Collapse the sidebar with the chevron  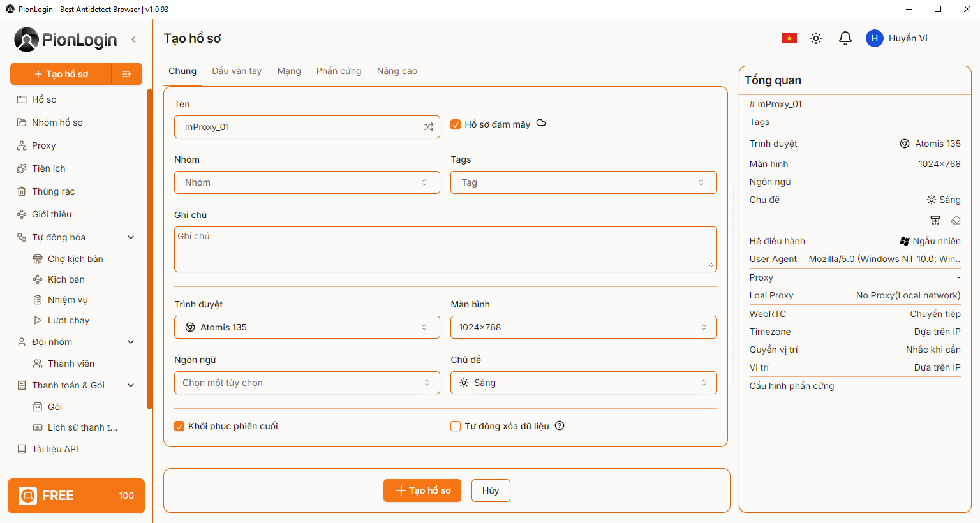(133, 40)
